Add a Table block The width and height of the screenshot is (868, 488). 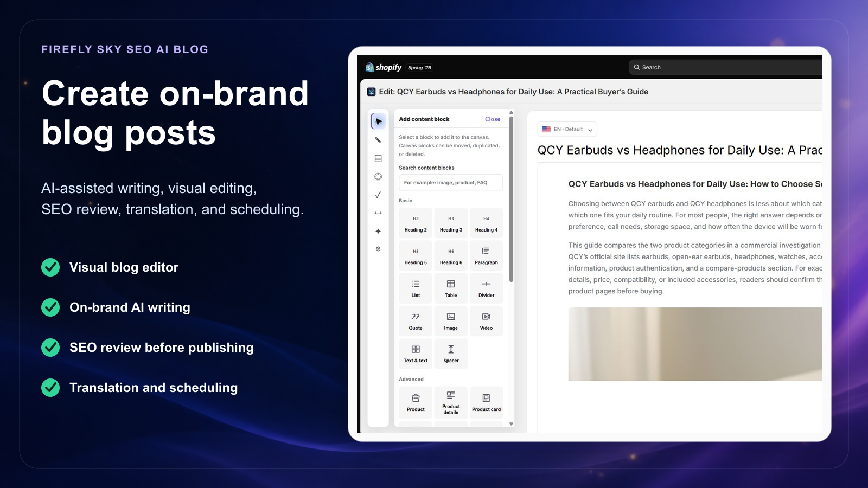pos(451,288)
